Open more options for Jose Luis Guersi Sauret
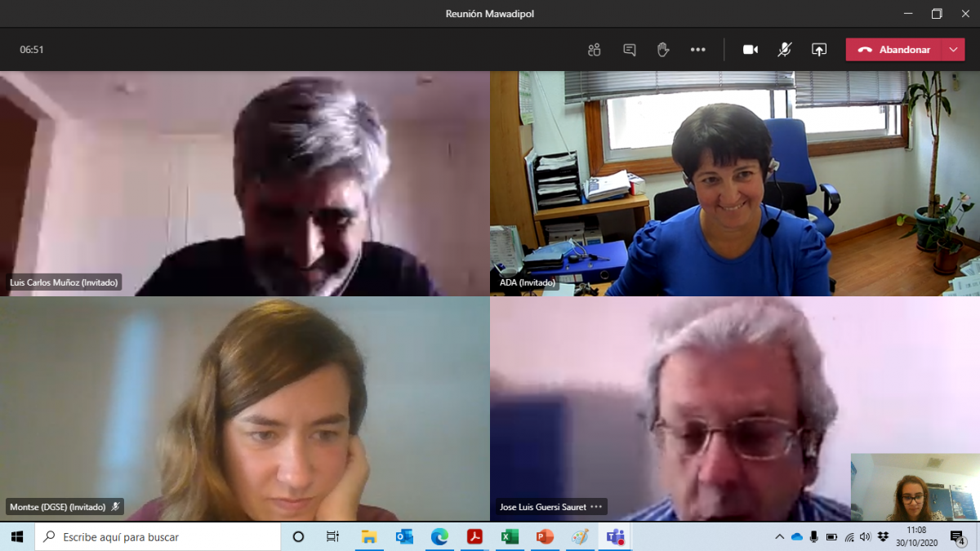This screenshot has width=980, height=551. click(596, 507)
